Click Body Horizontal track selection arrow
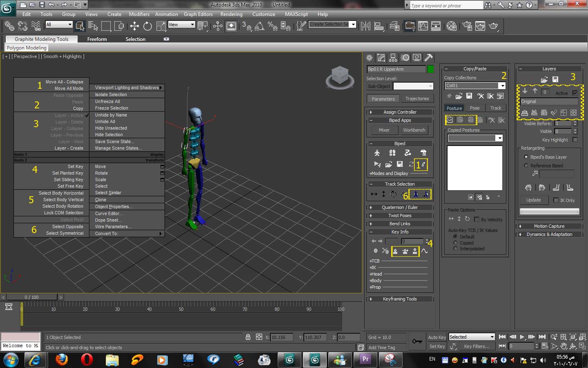 374,194
